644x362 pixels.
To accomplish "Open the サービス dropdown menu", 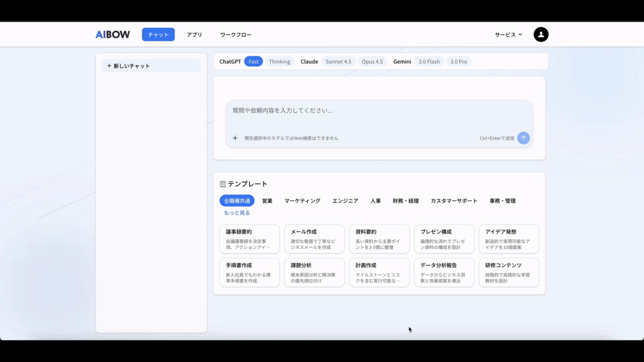I will click(508, 35).
